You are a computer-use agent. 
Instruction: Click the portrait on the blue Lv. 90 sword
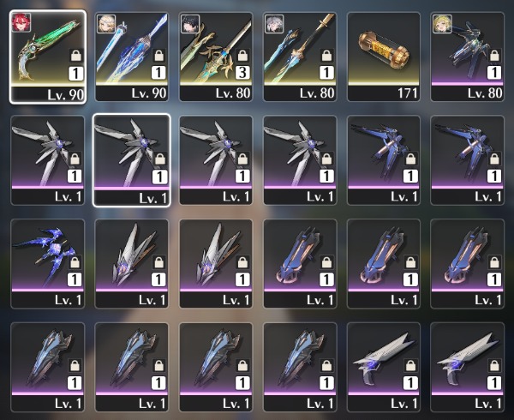pyautogui.click(x=106, y=24)
